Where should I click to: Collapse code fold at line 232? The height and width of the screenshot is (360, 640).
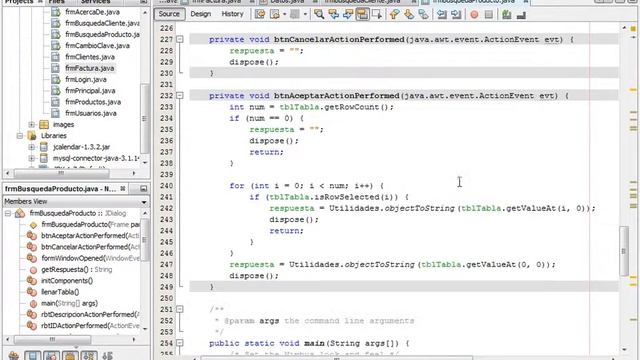coord(180,96)
